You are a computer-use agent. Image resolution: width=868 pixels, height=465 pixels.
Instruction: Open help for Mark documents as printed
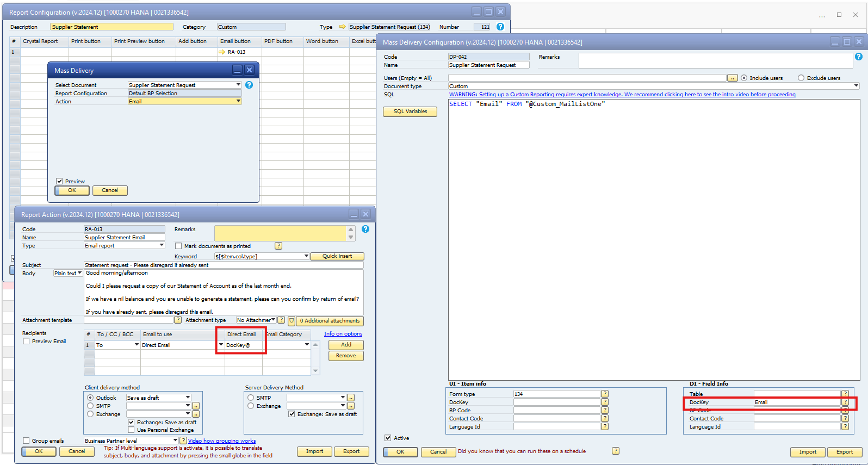point(278,246)
